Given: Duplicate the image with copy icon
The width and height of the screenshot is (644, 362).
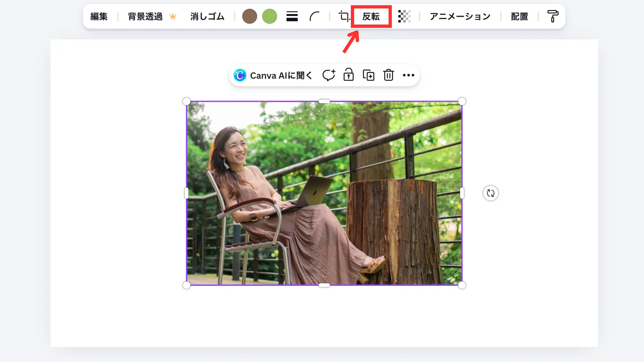Looking at the screenshot, I should coord(369,75).
